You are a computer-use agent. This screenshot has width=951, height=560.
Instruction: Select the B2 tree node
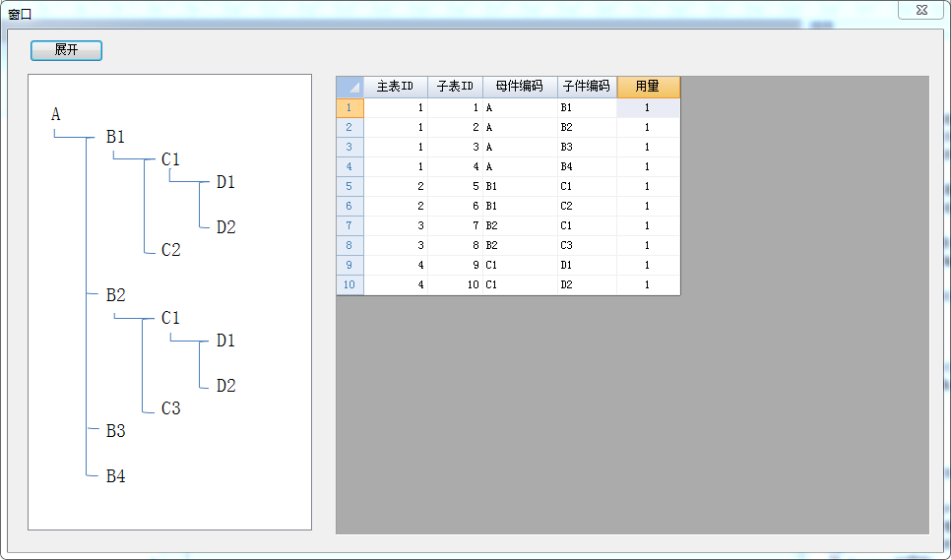click(x=115, y=295)
